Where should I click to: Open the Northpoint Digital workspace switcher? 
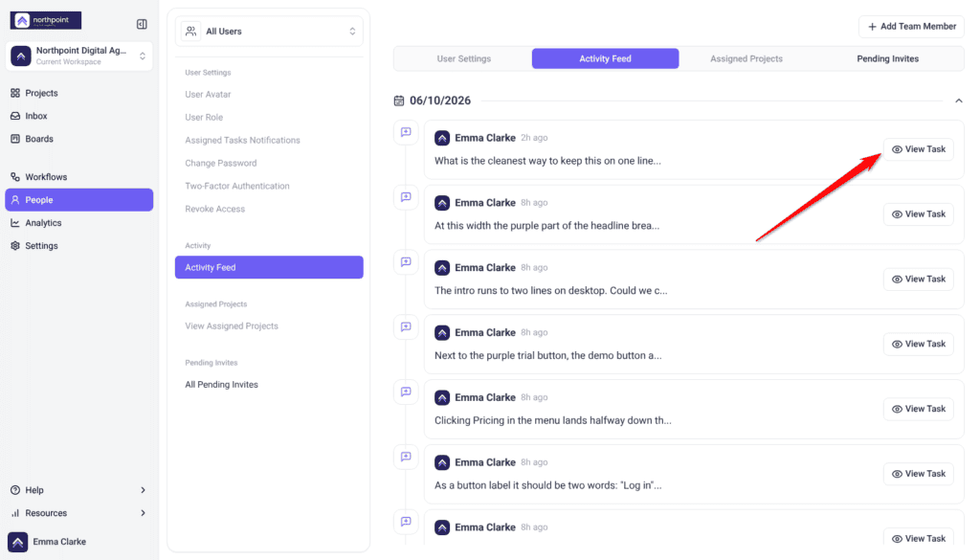78,56
